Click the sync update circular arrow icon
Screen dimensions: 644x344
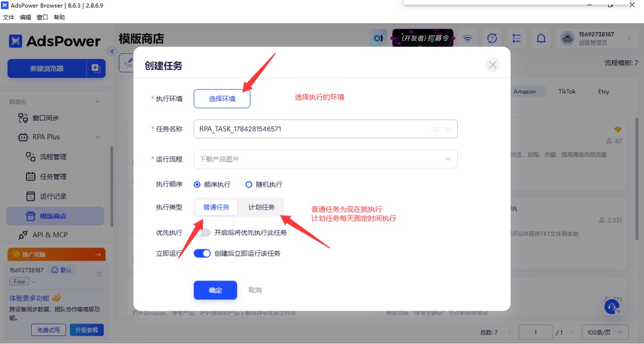point(492,38)
